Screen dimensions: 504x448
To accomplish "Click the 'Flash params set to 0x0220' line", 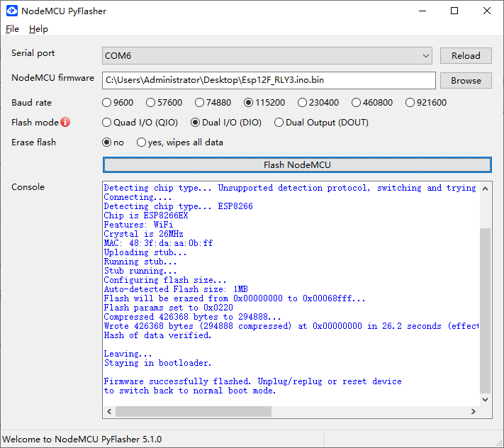I will [169, 308].
